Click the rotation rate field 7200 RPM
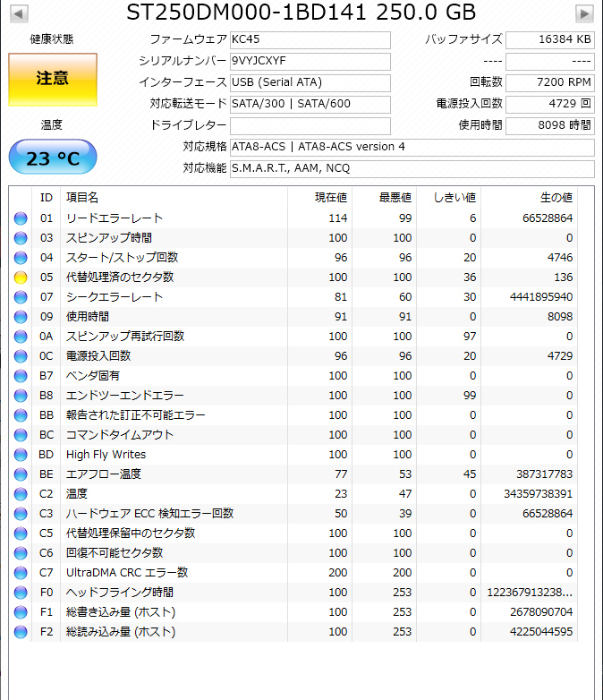The width and height of the screenshot is (603, 700). pos(550,82)
